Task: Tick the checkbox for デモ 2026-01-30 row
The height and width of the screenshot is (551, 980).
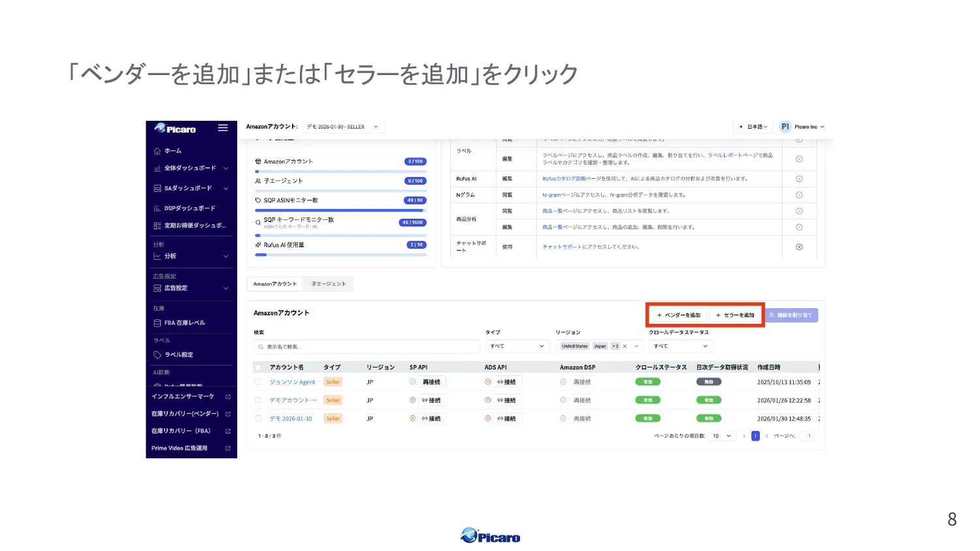Action: coord(258,418)
